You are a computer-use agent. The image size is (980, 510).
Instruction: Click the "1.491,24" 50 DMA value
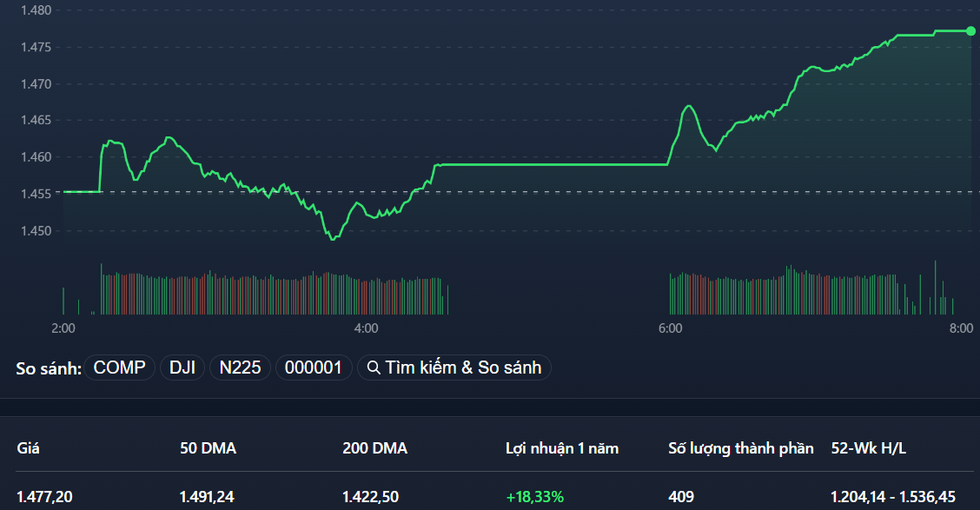(x=209, y=497)
